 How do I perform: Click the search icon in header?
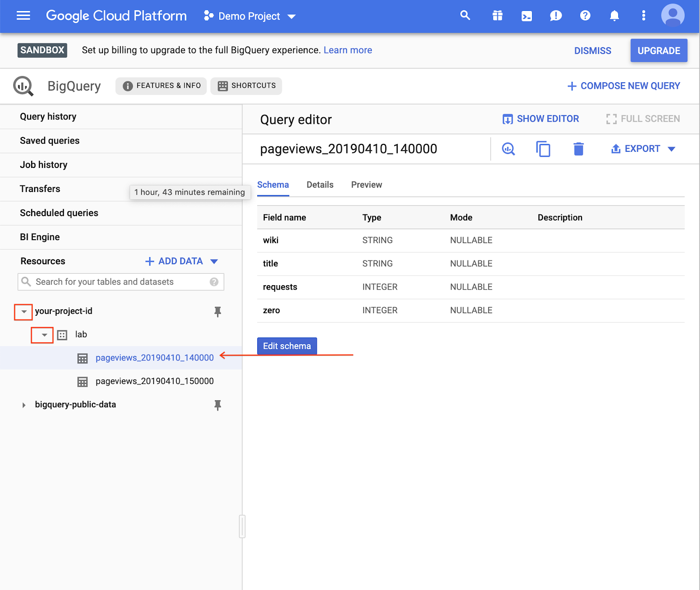(x=465, y=16)
